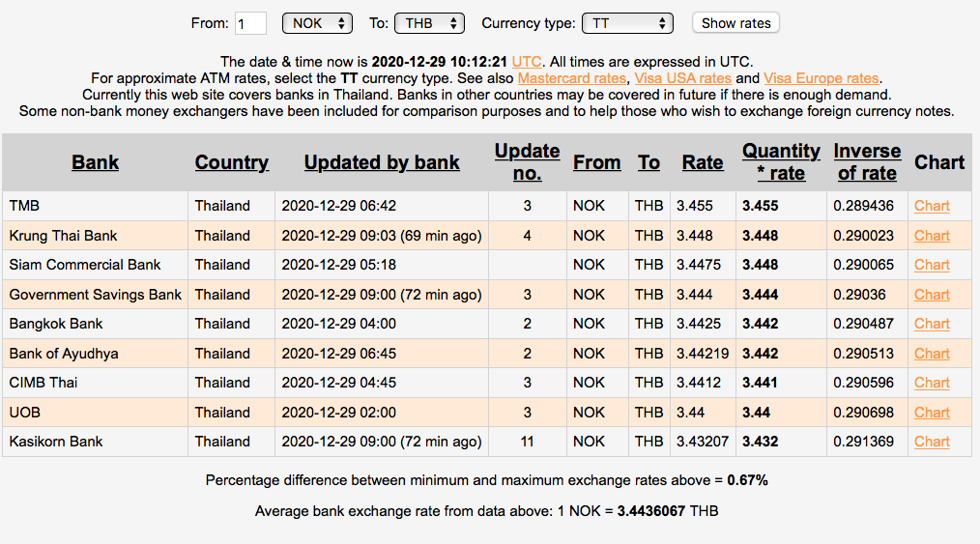The width and height of the screenshot is (980, 544).
Task: Sort by Updated by bank header
Action: click(x=382, y=162)
